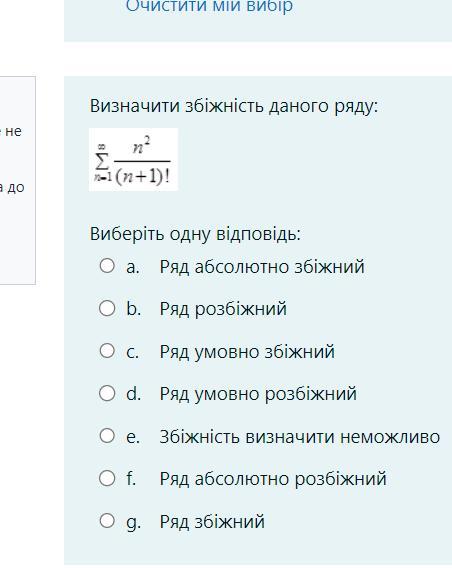The width and height of the screenshot is (452, 570).
Task: Select radio button for option c
Action: coord(107,351)
